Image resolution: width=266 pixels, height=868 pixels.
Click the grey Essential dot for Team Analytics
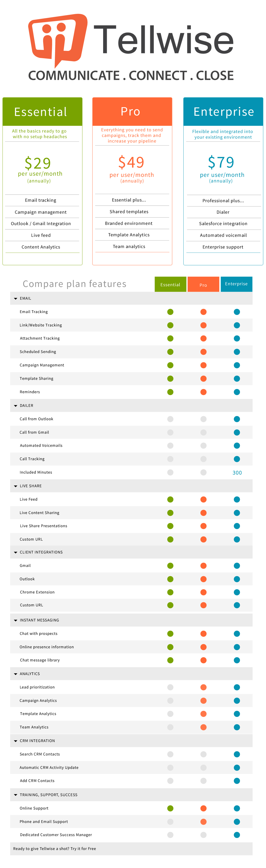(x=170, y=727)
